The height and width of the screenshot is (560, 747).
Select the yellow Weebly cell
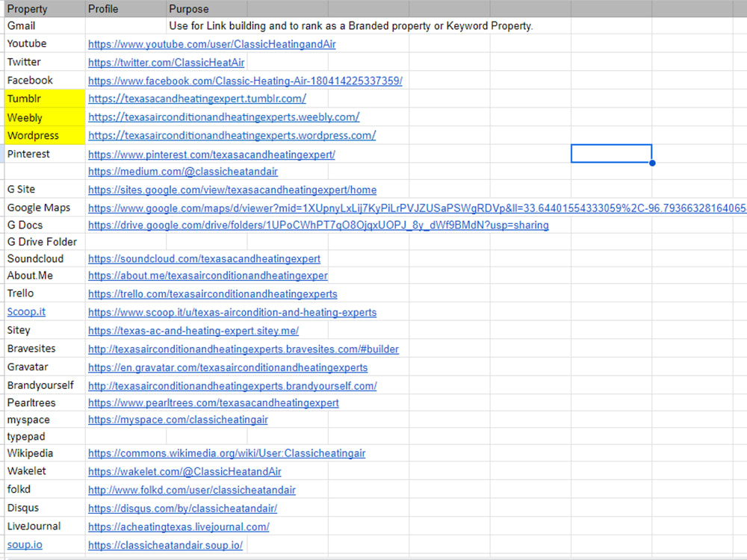pyautogui.click(x=45, y=117)
